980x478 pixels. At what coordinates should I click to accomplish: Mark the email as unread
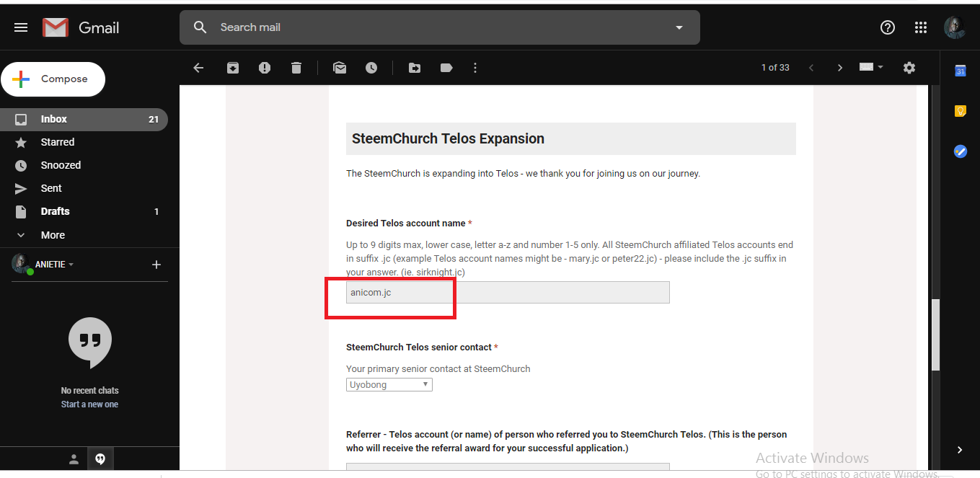[x=340, y=68]
